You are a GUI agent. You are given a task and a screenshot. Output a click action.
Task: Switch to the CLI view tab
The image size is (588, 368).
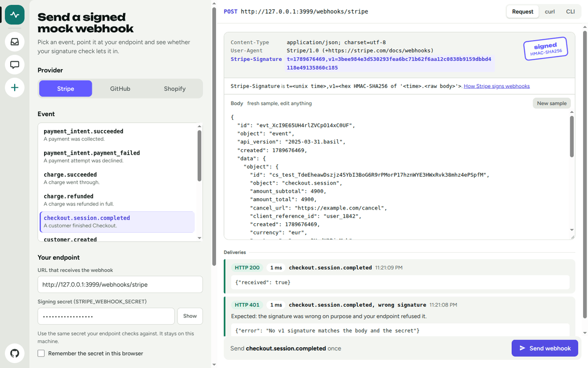(570, 12)
